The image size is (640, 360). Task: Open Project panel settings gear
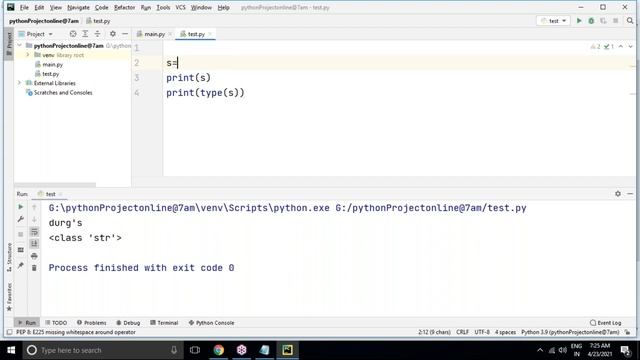click(x=113, y=34)
